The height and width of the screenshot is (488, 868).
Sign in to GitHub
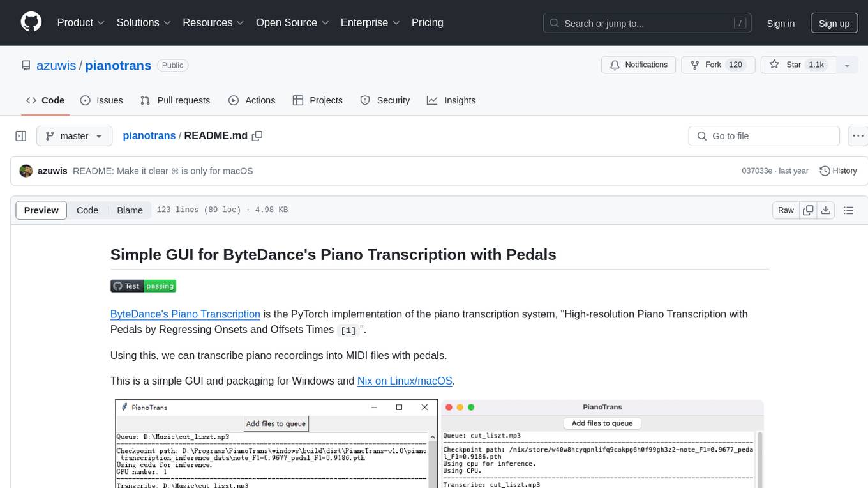(781, 23)
